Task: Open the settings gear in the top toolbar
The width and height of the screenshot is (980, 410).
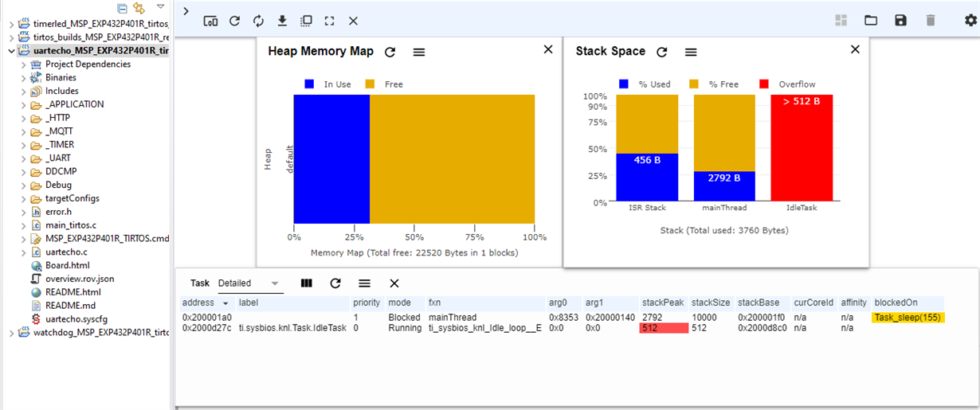Action: [x=970, y=21]
